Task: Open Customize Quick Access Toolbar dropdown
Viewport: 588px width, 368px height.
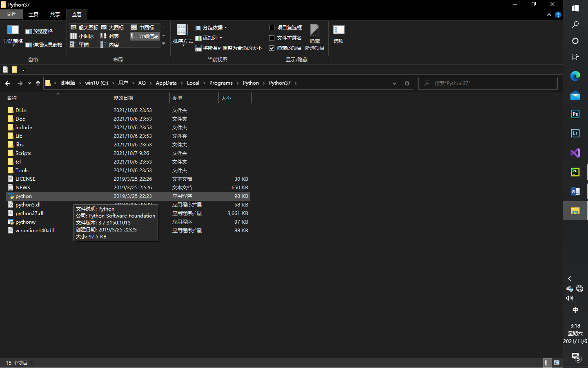Action: point(23,70)
